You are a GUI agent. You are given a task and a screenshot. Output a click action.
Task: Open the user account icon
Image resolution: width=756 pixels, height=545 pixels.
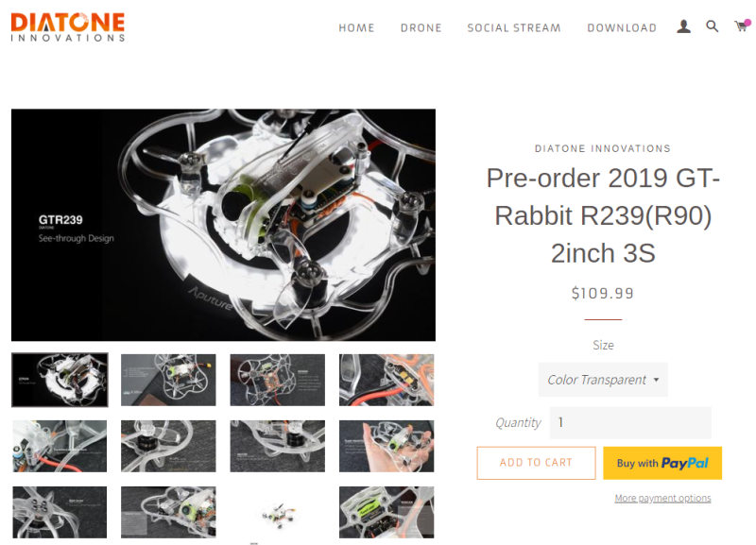click(683, 26)
